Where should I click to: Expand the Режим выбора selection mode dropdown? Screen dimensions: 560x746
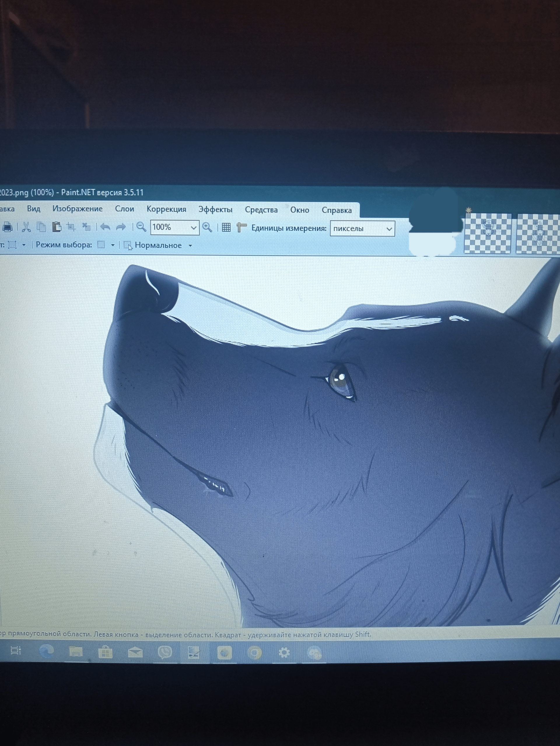click(113, 245)
